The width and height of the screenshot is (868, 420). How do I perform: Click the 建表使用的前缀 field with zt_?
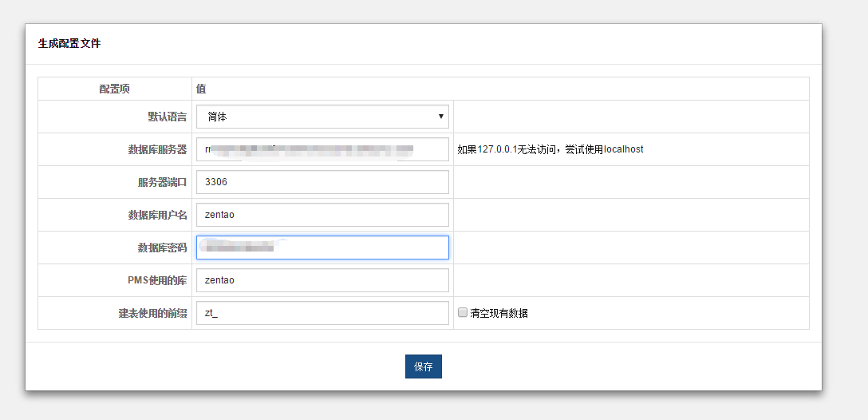point(322,313)
